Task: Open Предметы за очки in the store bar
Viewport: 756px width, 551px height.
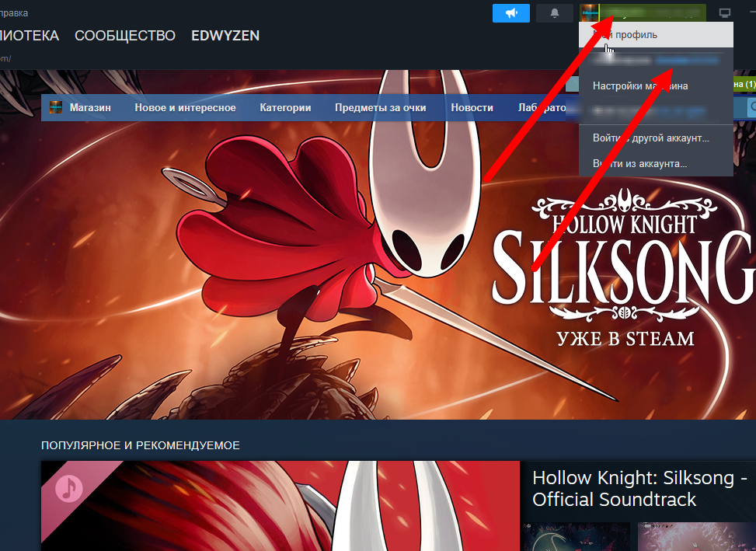Action: click(x=381, y=107)
